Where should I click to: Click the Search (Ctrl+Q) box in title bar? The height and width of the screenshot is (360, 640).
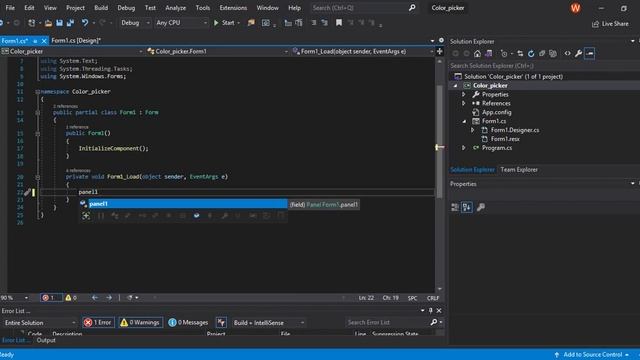[x=363, y=8]
